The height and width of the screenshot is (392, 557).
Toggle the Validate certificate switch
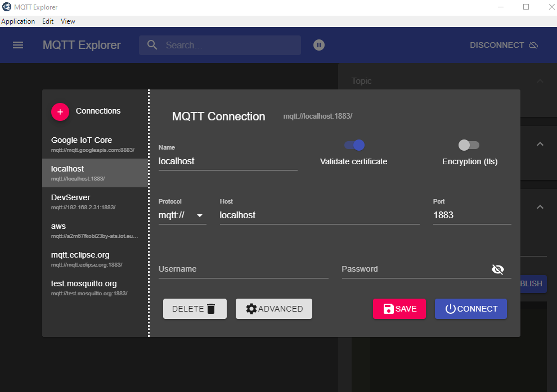click(x=354, y=145)
